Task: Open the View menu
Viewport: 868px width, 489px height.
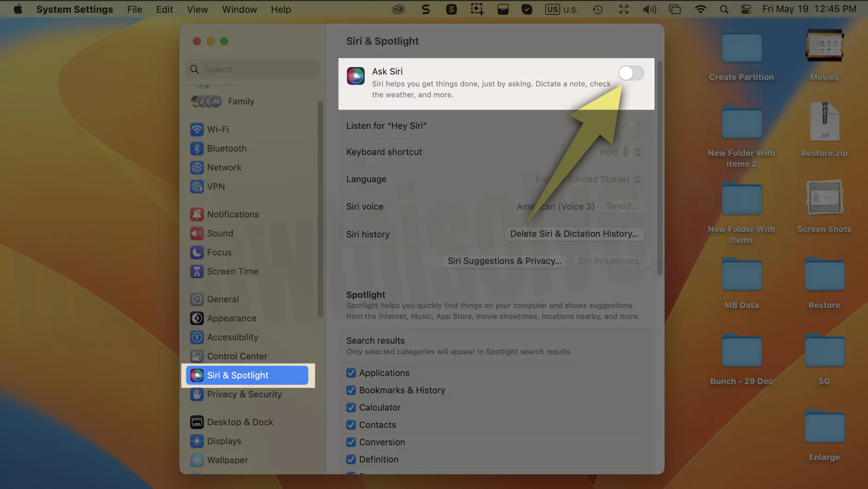Action: pyautogui.click(x=197, y=9)
